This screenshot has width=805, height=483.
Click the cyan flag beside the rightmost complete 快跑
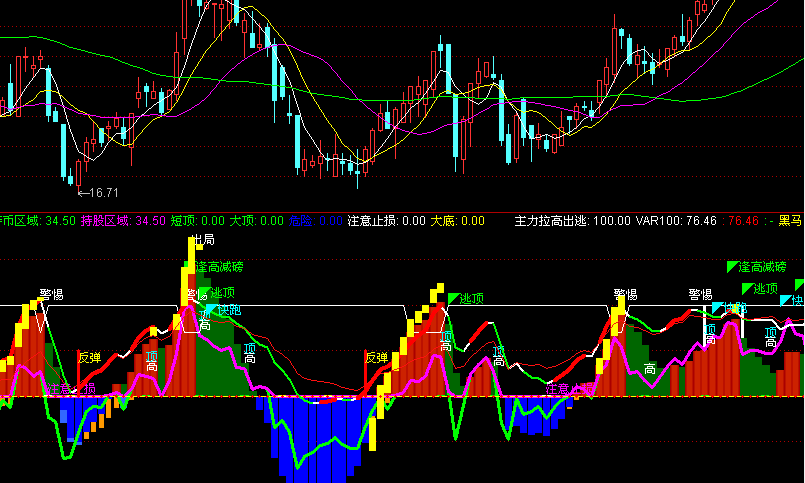(x=717, y=308)
